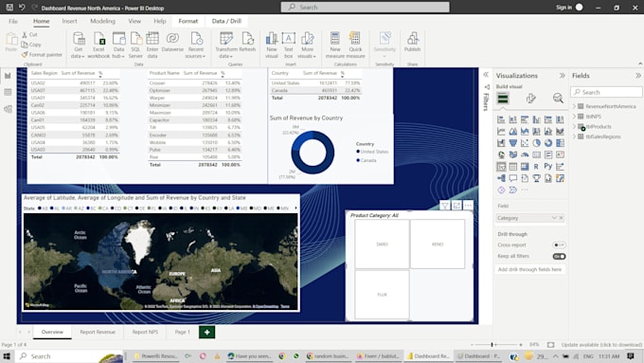Image resolution: width=644 pixels, height=363 pixels.
Task: Open the Category field dropdown chevron
Action: pos(554,218)
